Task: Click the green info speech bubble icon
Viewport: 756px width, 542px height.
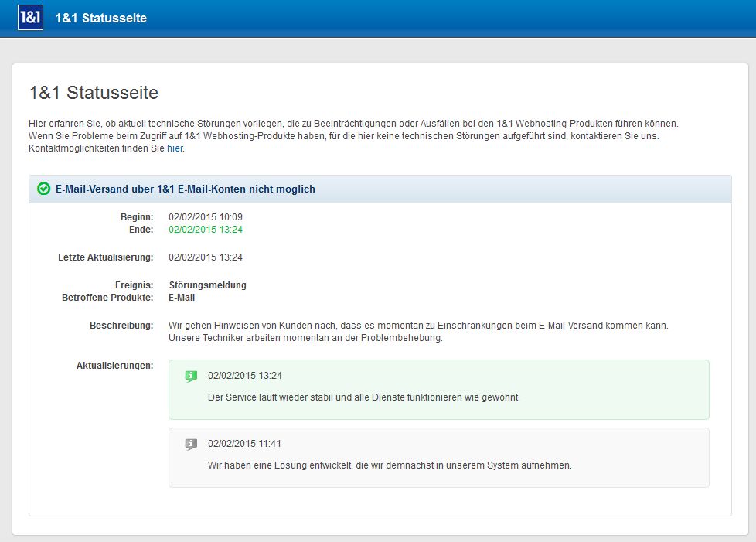Action: 191,376
